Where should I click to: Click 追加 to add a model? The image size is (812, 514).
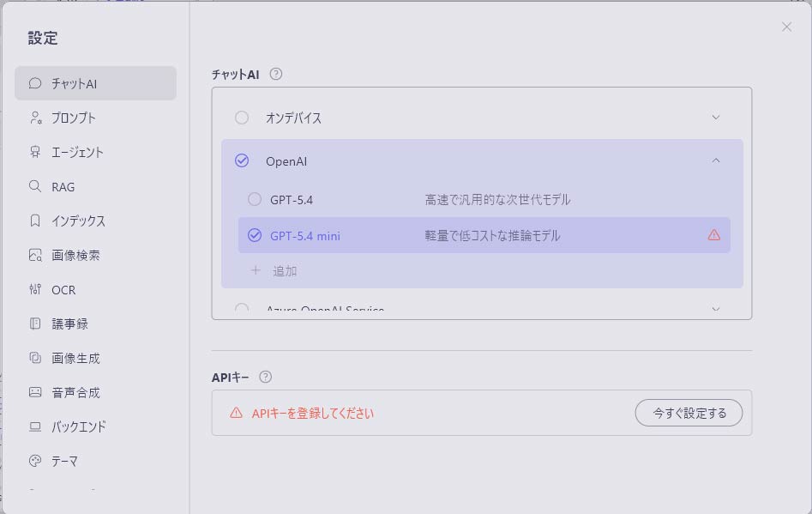(x=285, y=271)
